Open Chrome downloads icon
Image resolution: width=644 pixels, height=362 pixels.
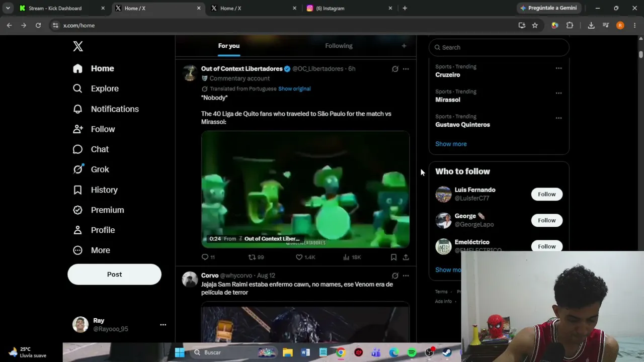click(591, 25)
